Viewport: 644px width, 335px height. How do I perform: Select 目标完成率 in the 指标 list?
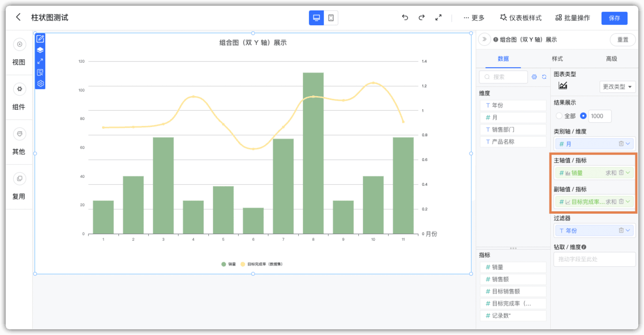[x=513, y=304]
